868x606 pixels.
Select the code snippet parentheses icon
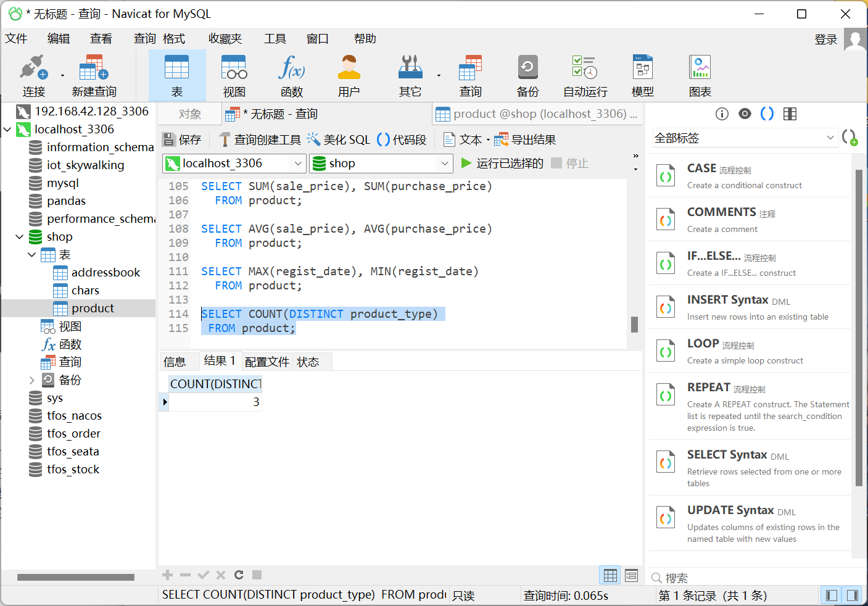coord(767,114)
